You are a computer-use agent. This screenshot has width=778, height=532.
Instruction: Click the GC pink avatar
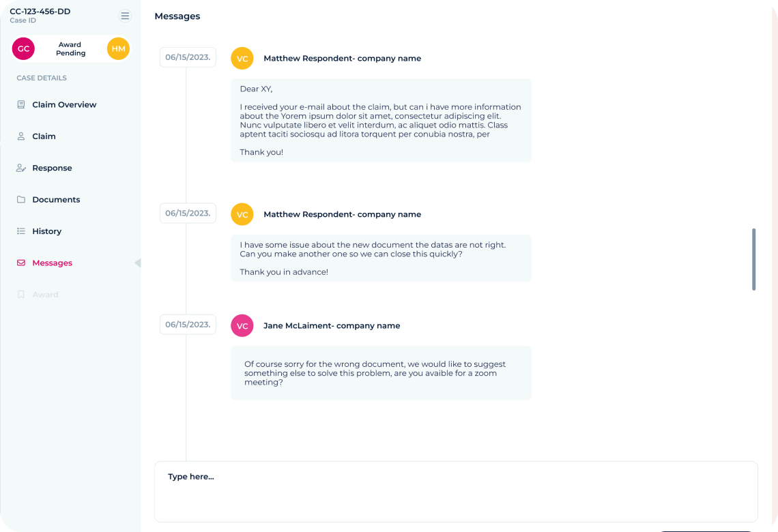[x=23, y=48]
